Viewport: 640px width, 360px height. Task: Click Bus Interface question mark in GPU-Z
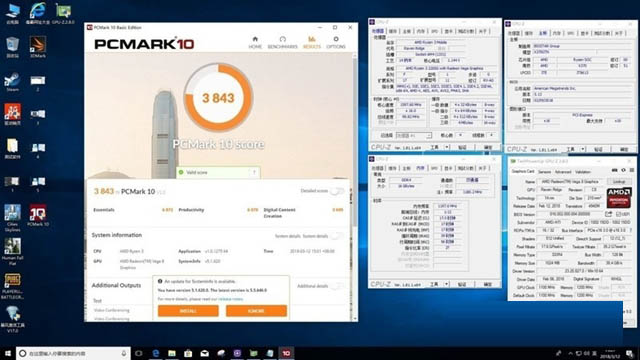[x=630, y=231]
